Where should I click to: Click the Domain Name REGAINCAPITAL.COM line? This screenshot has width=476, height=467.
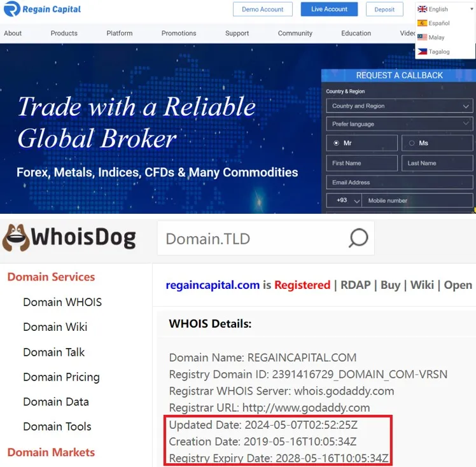pos(263,358)
